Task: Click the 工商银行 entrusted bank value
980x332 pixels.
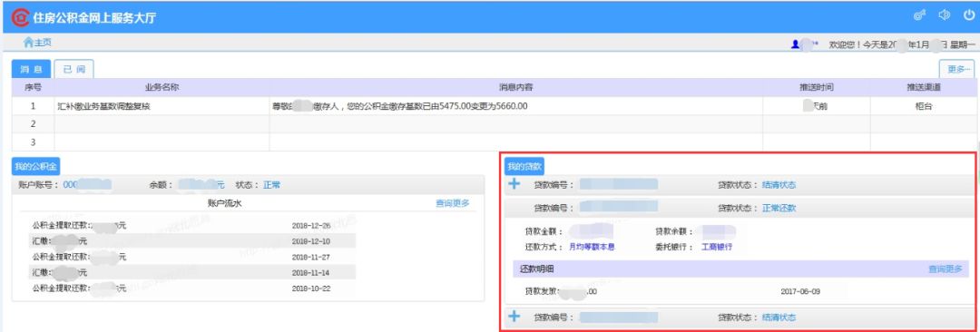Action: click(717, 247)
